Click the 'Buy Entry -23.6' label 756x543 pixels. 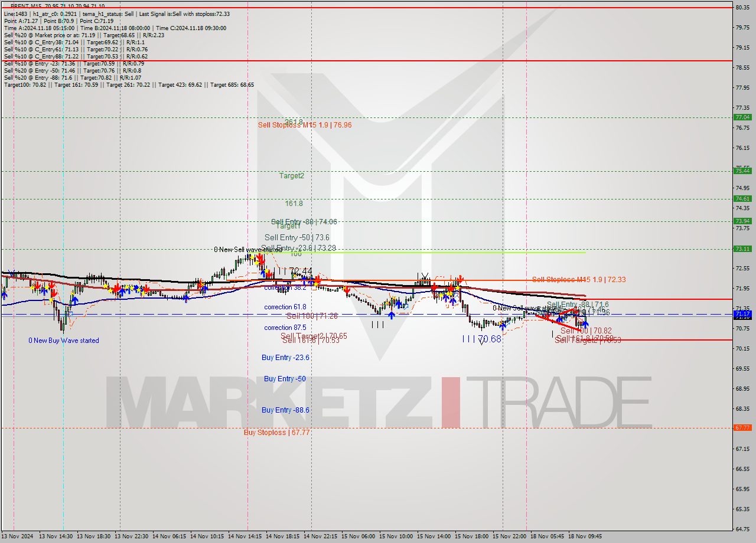tap(286, 358)
